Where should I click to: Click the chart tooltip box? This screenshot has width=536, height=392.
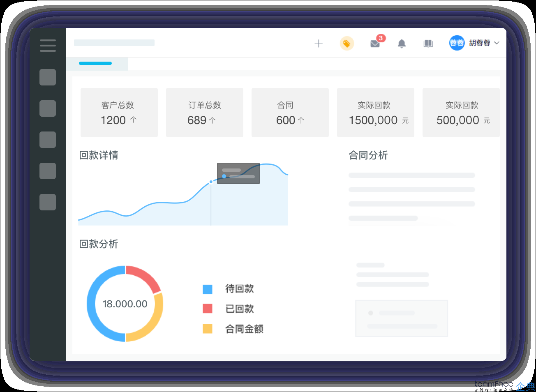pyautogui.click(x=238, y=173)
